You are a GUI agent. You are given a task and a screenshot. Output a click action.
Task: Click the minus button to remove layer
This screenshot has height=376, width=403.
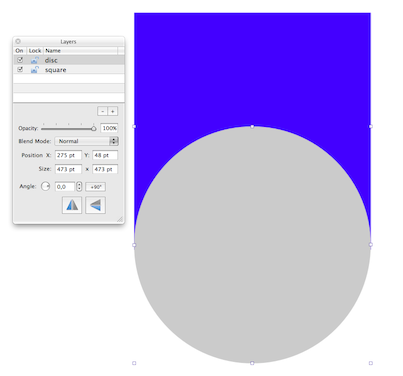103,111
